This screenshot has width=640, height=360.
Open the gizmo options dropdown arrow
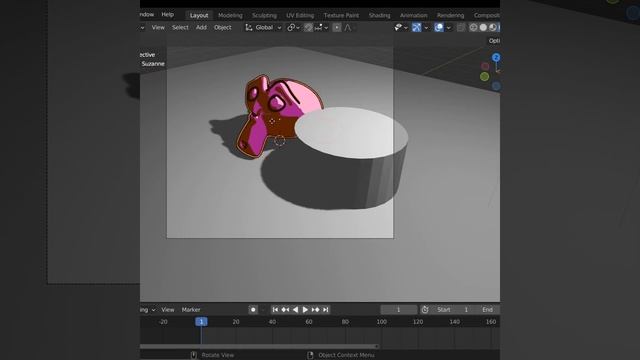pyautogui.click(x=426, y=27)
